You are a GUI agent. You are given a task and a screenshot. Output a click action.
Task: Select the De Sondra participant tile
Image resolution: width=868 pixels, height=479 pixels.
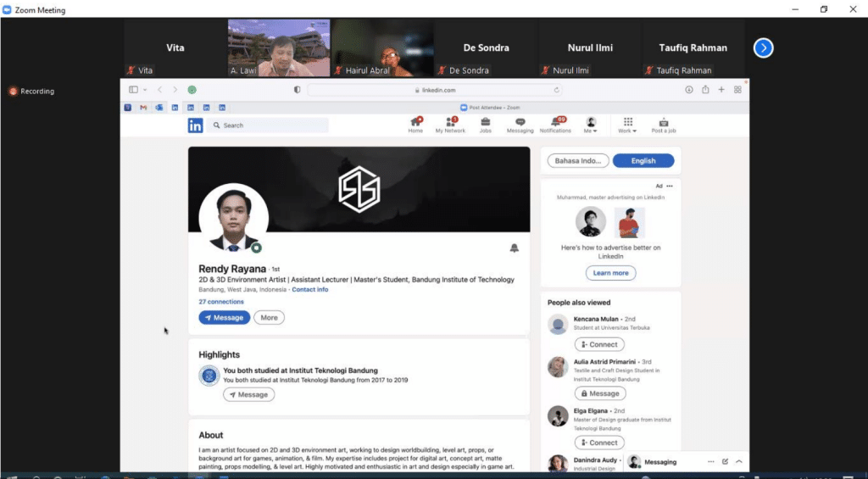[486, 48]
